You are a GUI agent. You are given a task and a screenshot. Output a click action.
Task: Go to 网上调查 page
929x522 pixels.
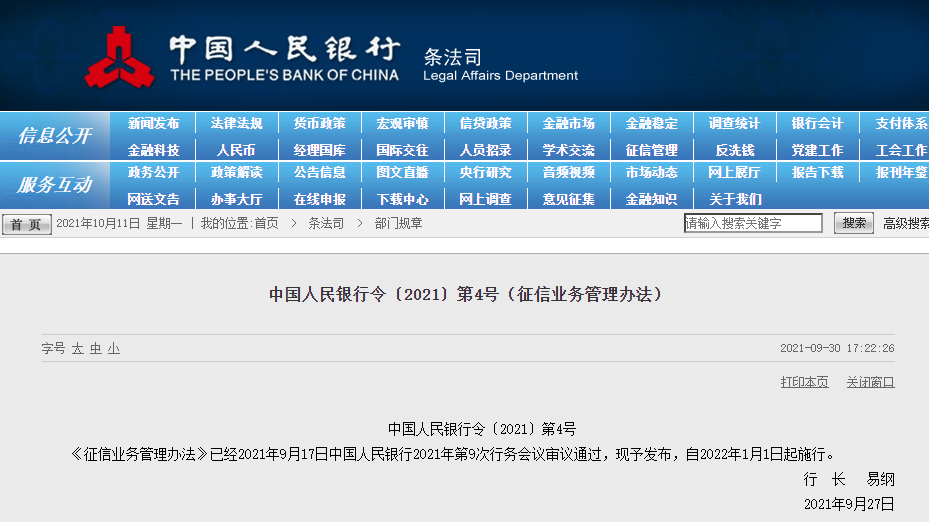pos(485,200)
